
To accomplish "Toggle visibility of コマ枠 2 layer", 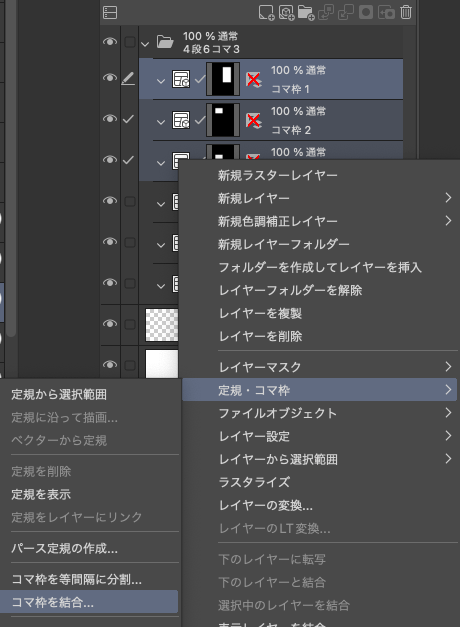I will pyautogui.click(x=110, y=118).
